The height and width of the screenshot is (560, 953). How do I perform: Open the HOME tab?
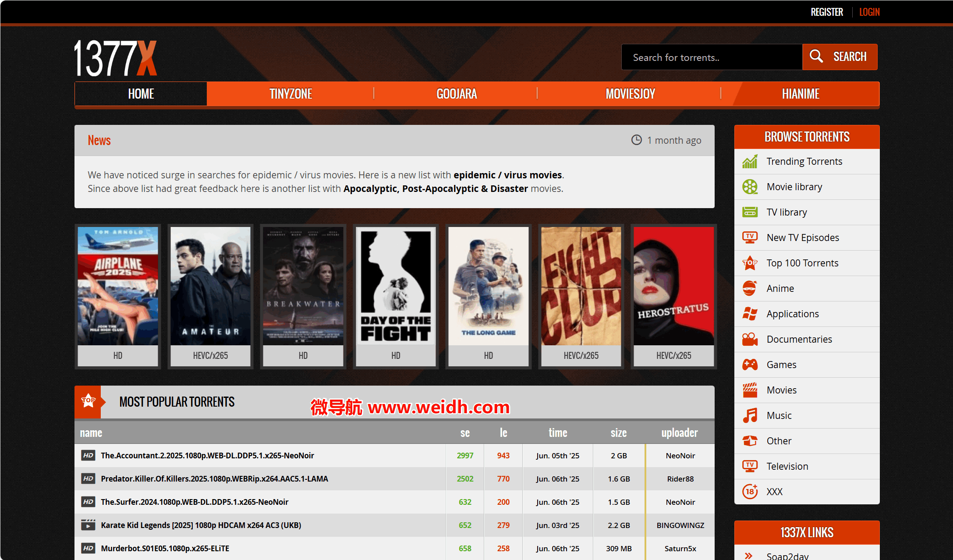click(x=141, y=94)
